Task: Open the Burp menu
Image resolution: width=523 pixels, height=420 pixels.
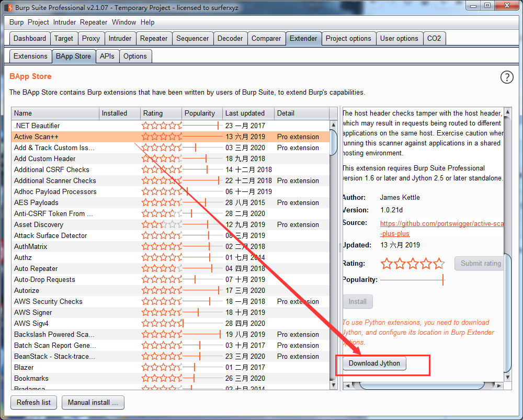Action: coord(16,22)
